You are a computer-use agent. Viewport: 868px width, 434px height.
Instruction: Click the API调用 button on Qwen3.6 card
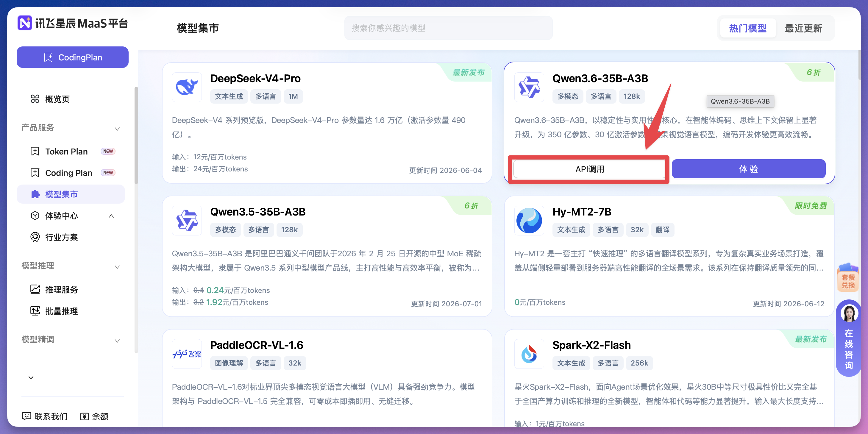coord(589,169)
